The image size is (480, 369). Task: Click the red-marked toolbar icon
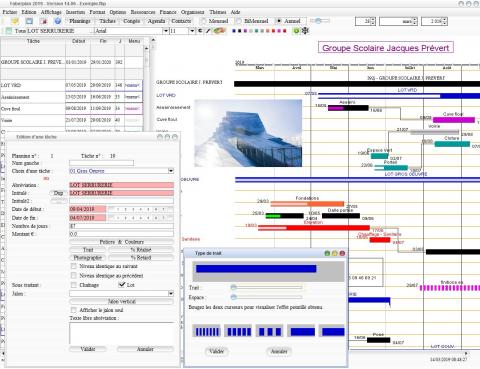(x=43, y=21)
